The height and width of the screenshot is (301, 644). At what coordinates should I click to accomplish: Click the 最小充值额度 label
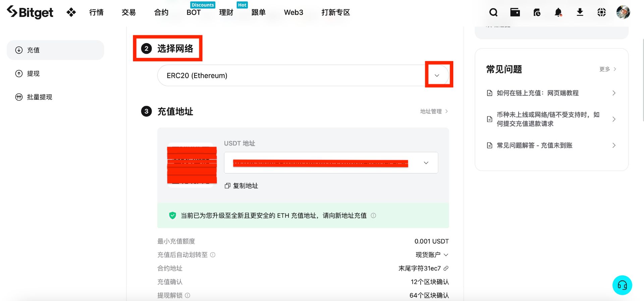(x=176, y=242)
